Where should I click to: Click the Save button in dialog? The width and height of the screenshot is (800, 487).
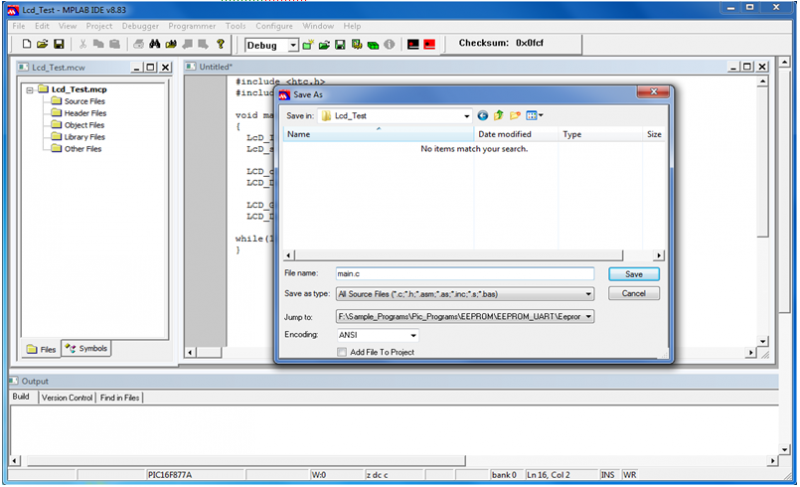[634, 274]
